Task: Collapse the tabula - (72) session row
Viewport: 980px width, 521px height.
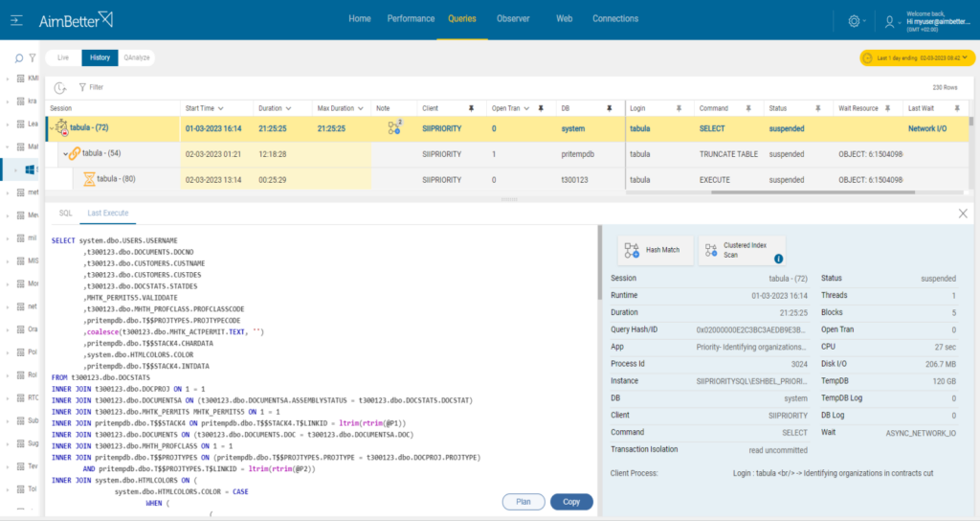Action: tap(52, 128)
